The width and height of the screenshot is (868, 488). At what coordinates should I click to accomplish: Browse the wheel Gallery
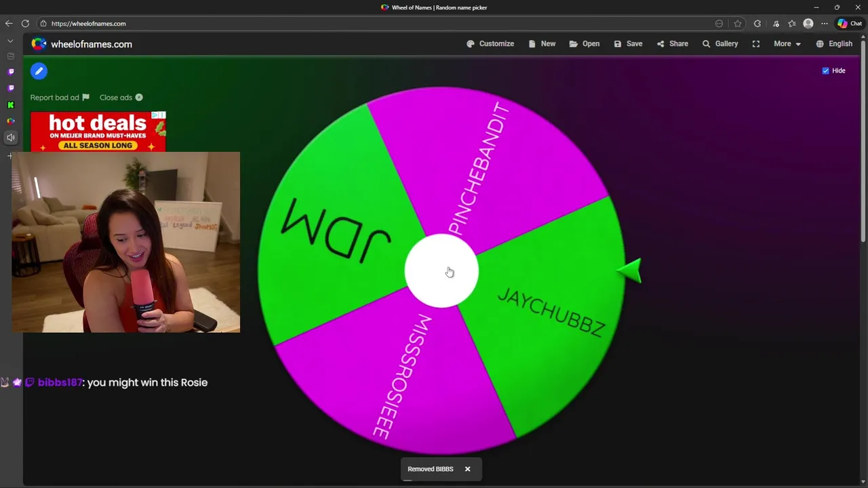point(719,44)
